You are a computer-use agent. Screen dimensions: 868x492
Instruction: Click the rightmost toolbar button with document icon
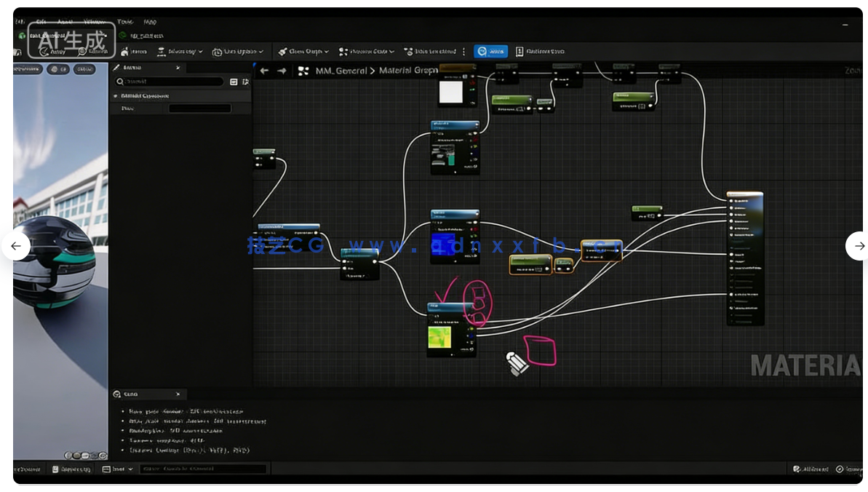pyautogui.click(x=540, y=52)
